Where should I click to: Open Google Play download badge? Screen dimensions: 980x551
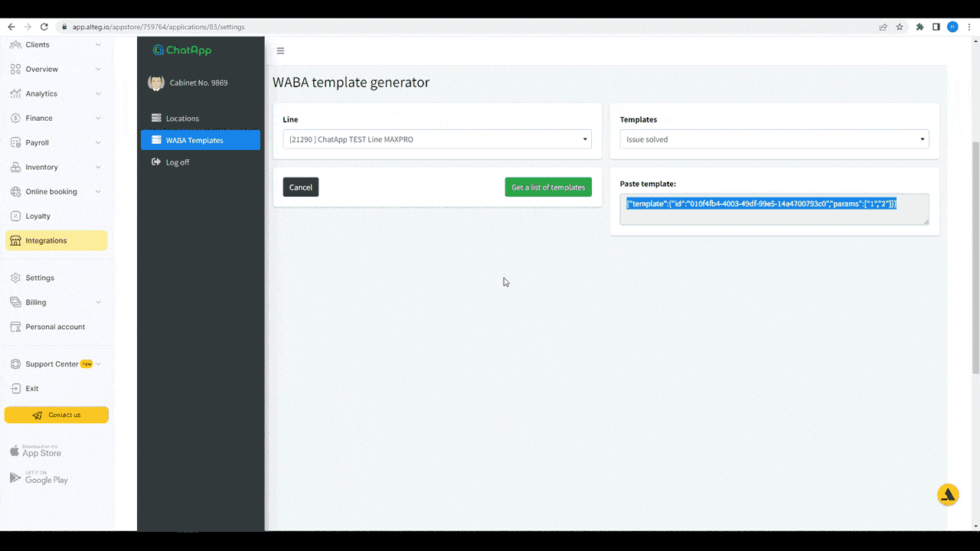tap(38, 478)
